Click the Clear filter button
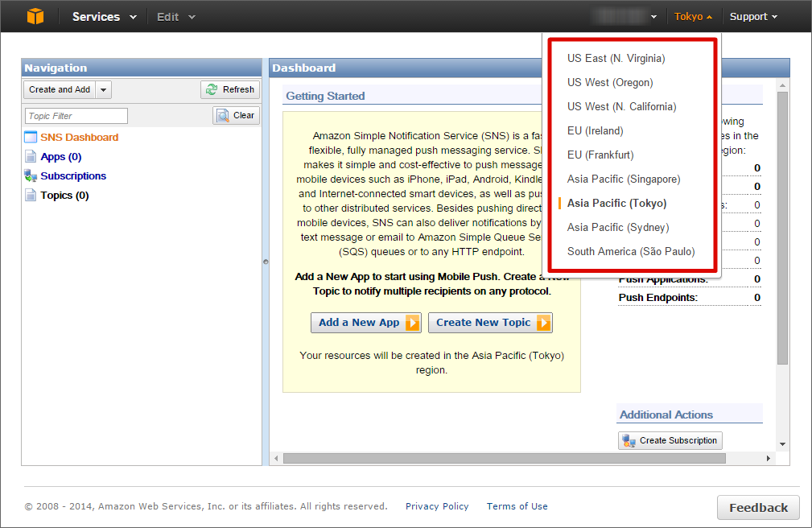 pos(236,116)
